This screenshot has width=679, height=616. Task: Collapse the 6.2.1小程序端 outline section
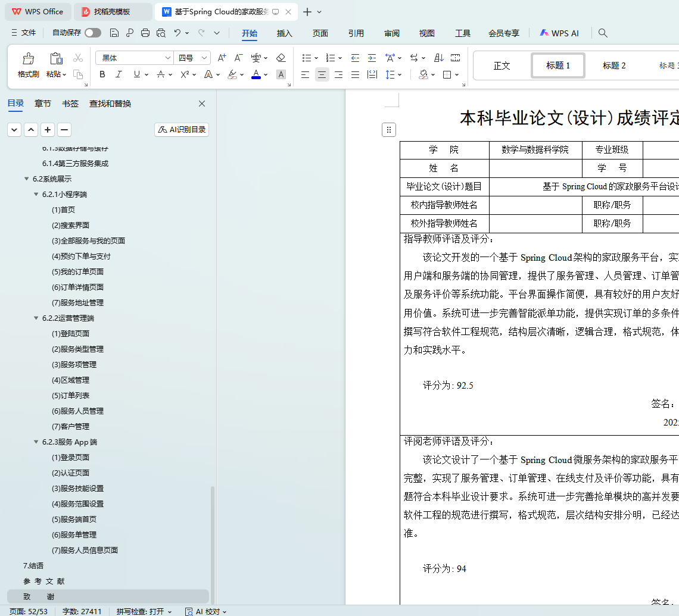pyautogui.click(x=36, y=195)
